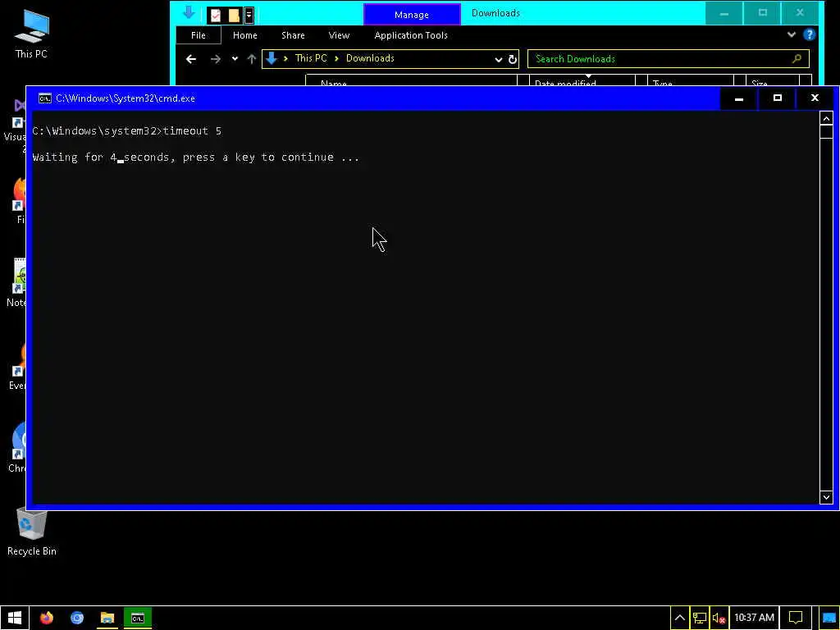Viewport: 840px width, 630px height.
Task: Refresh the Downloads folder
Action: pyautogui.click(x=513, y=59)
